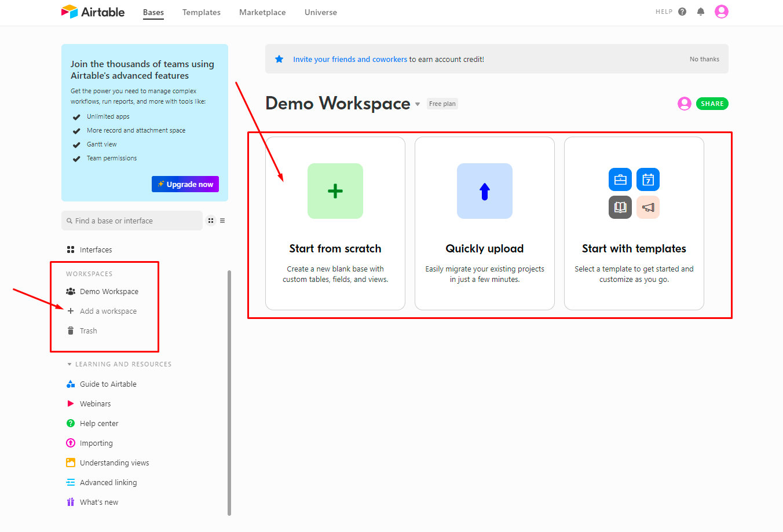
Task: Click the Free plan badge
Action: point(442,104)
